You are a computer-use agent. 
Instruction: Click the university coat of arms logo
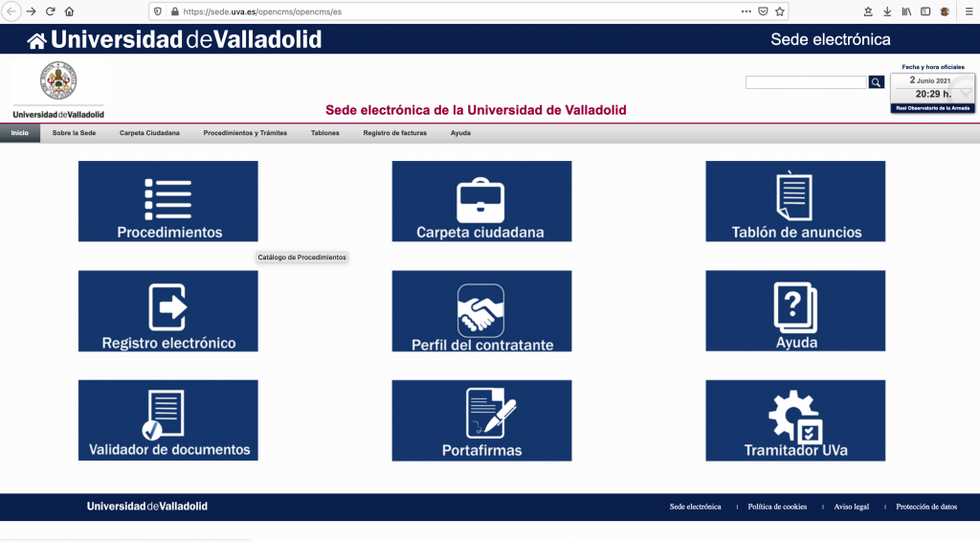tap(58, 80)
